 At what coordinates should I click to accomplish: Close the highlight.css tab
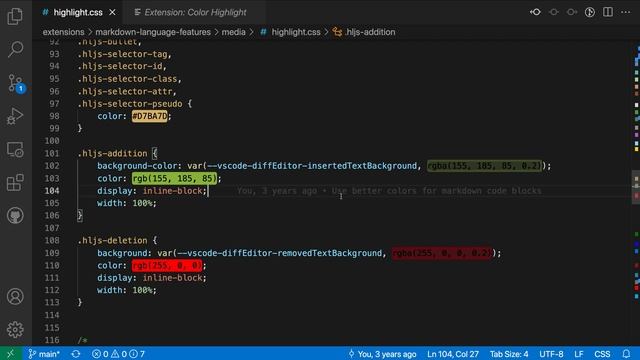(x=112, y=13)
